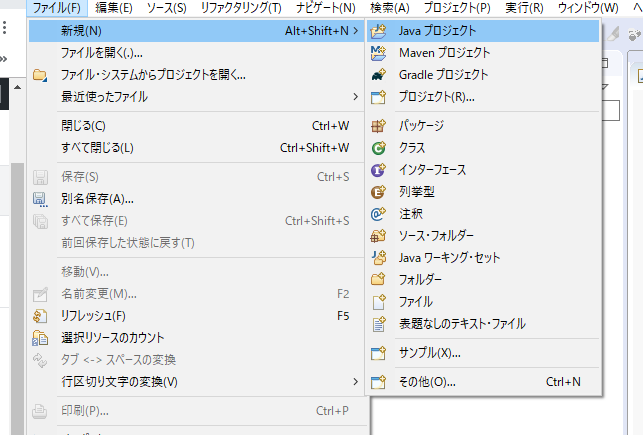Click the Gradle プロジェクト elephant icon

378,75
